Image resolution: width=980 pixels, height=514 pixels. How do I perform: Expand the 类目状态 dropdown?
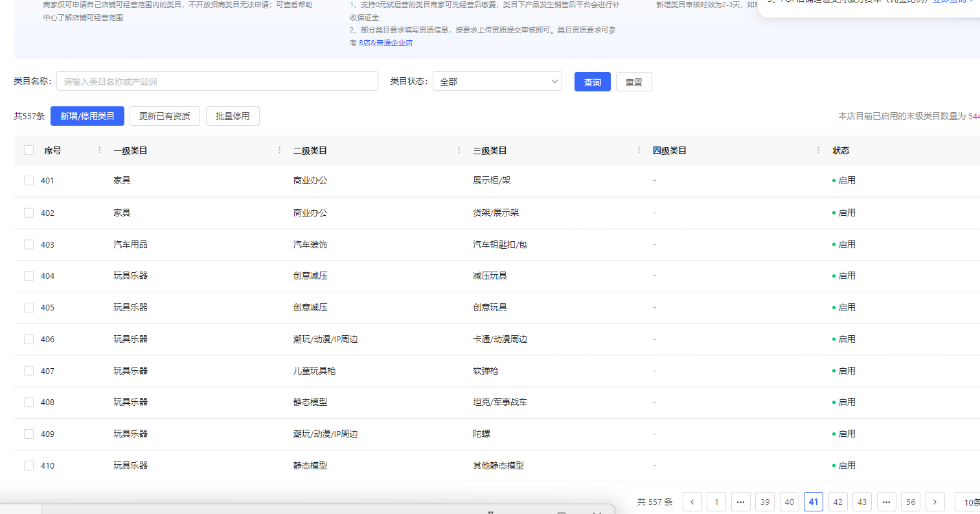click(x=497, y=82)
